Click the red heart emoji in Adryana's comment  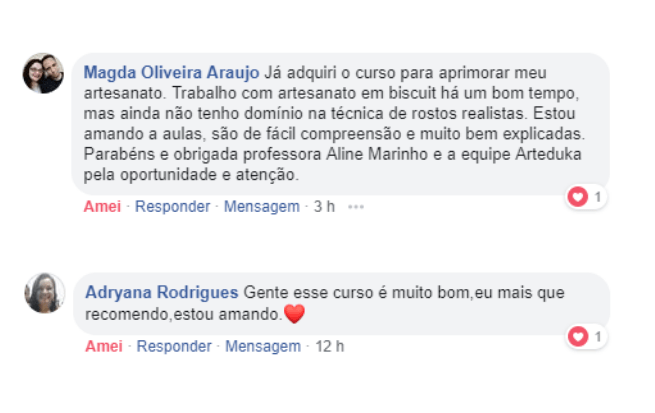pyautogui.click(x=293, y=314)
